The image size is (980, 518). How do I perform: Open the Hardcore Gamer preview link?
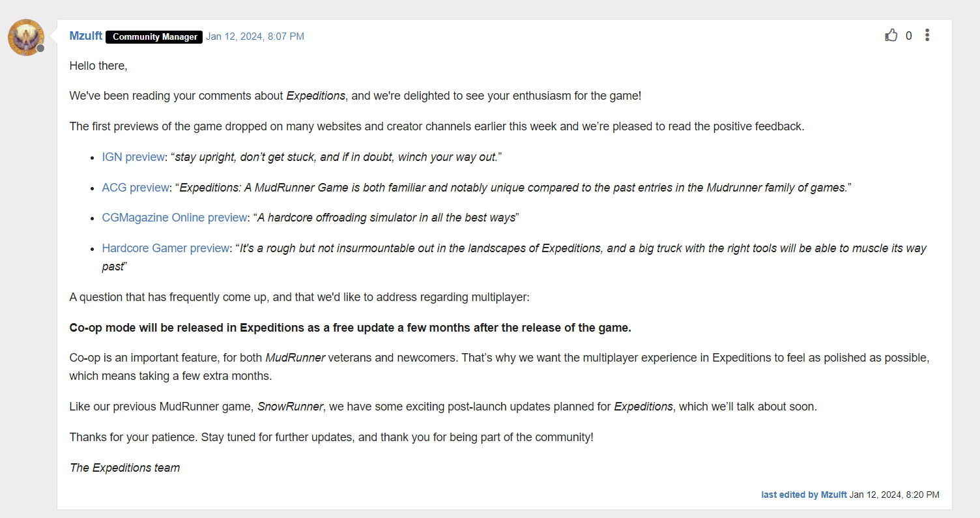pos(166,248)
